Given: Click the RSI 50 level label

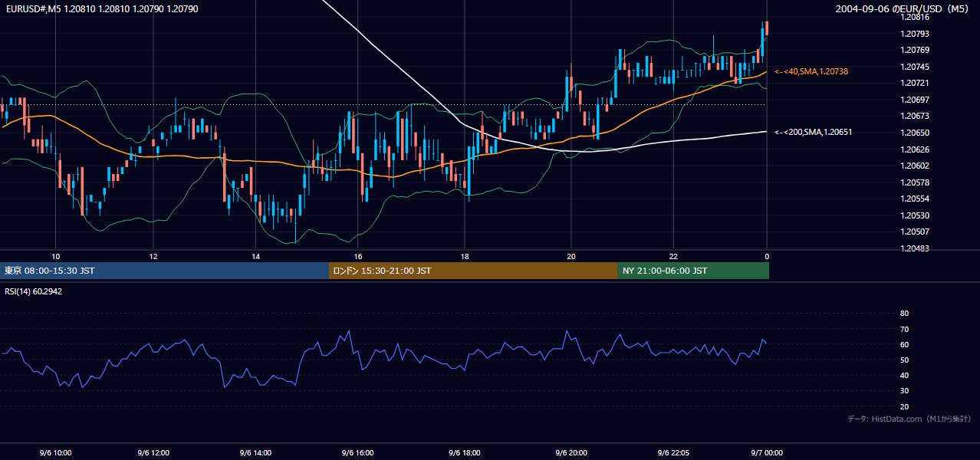Looking at the screenshot, I should pos(904,360).
